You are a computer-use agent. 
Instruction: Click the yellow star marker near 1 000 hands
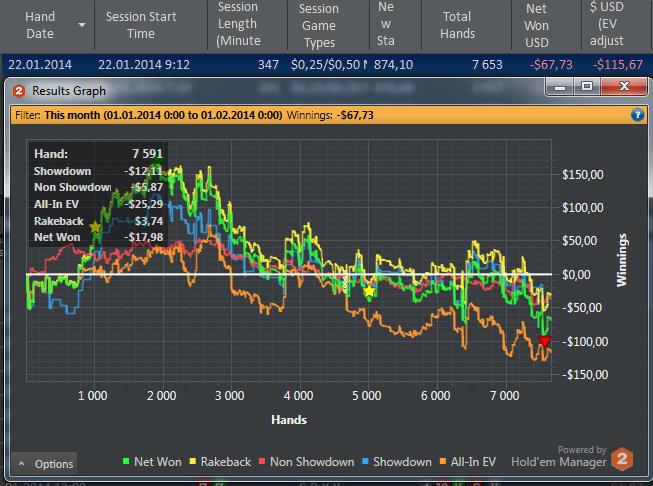point(95,227)
